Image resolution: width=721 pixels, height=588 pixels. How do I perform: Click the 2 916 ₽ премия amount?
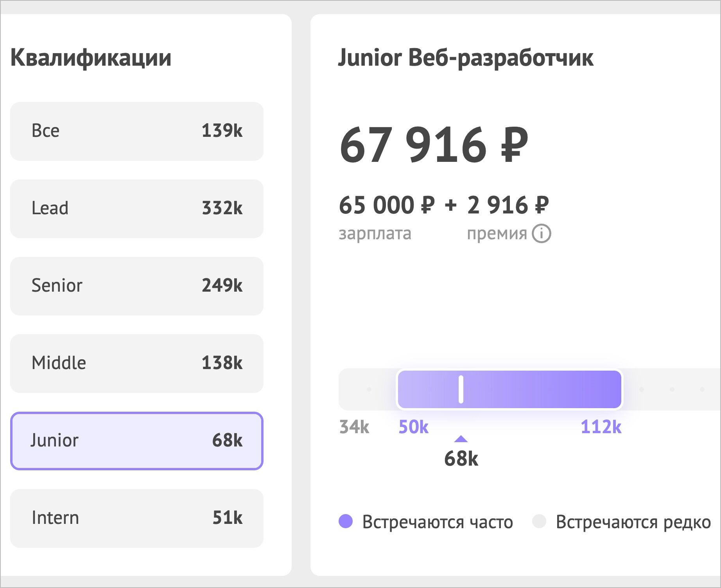(508, 205)
